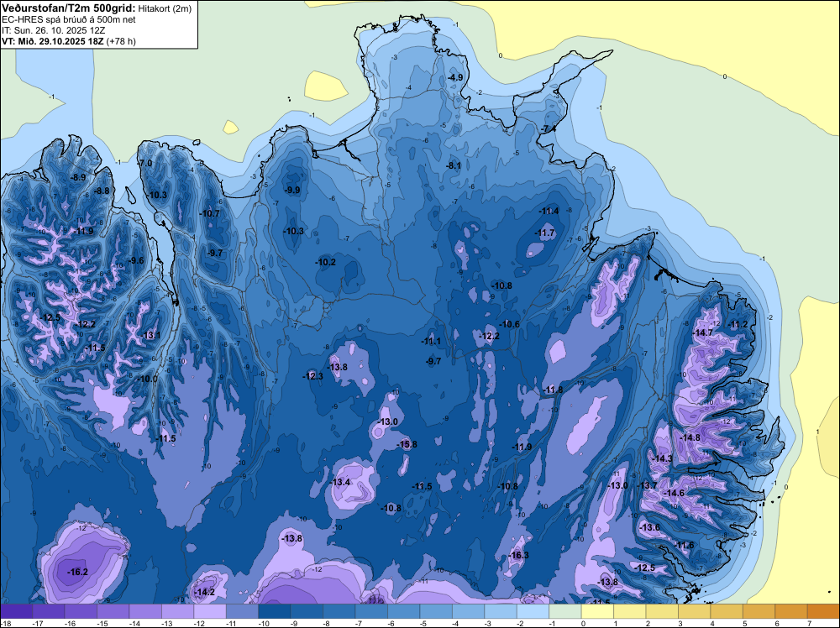Click the -11.1 temperature label
Screen dimensions: 840x628
coord(431,341)
